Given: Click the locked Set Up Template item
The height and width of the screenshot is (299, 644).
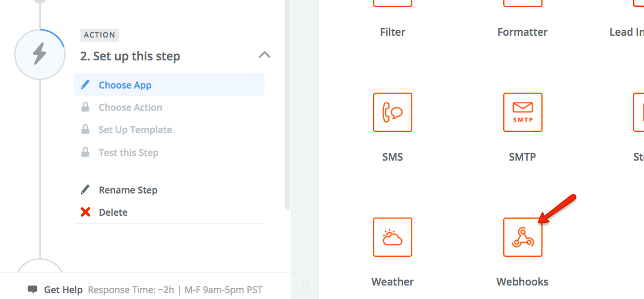Looking at the screenshot, I should (x=135, y=130).
